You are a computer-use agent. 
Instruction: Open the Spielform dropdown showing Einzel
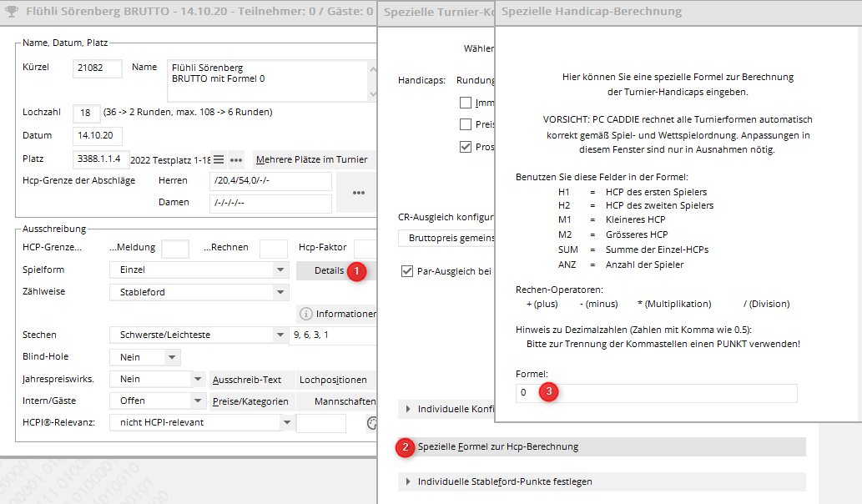click(280, 270)
